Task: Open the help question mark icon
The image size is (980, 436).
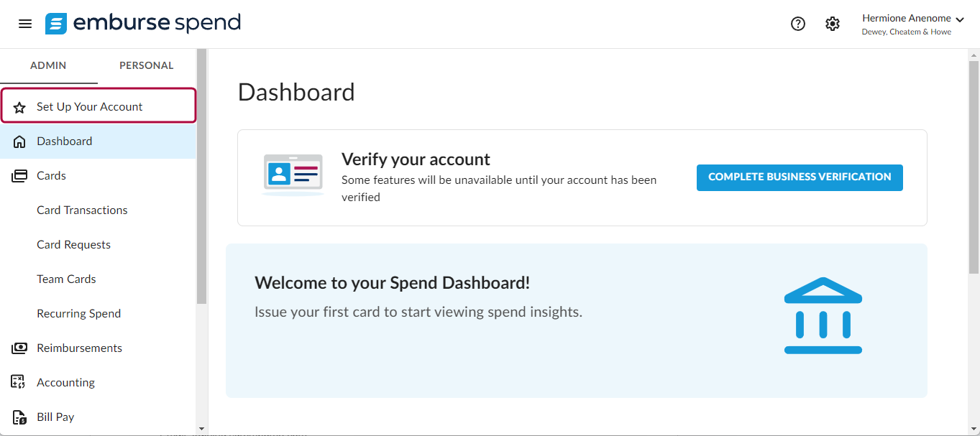Action: pos(798,24)
